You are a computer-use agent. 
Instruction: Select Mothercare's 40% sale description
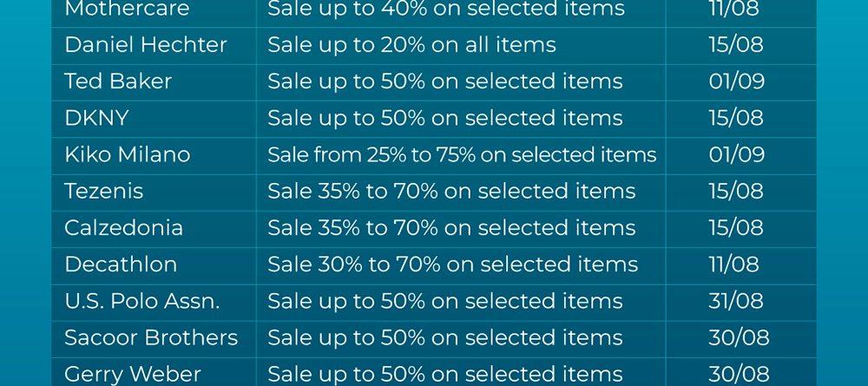coord(446,9)
